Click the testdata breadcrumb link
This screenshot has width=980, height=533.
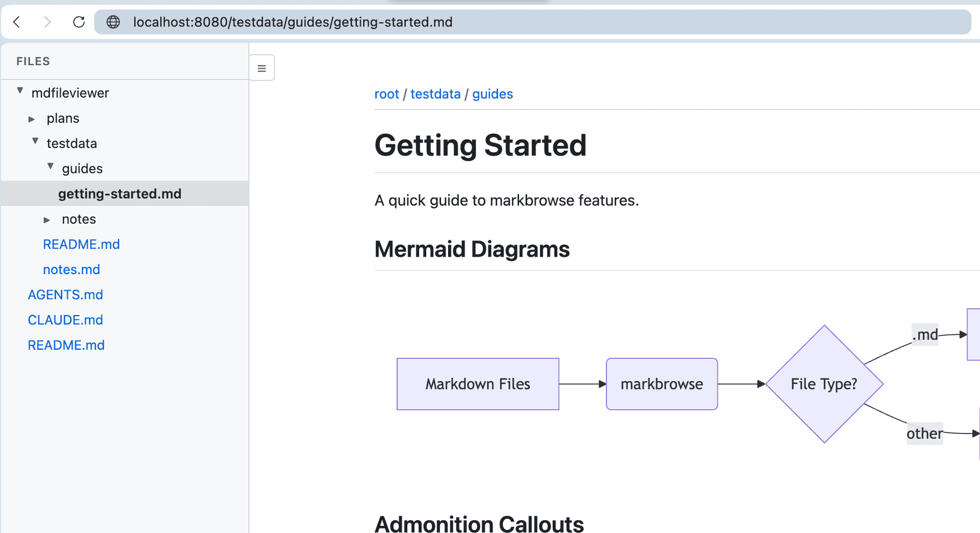click(x=435, y=94)
